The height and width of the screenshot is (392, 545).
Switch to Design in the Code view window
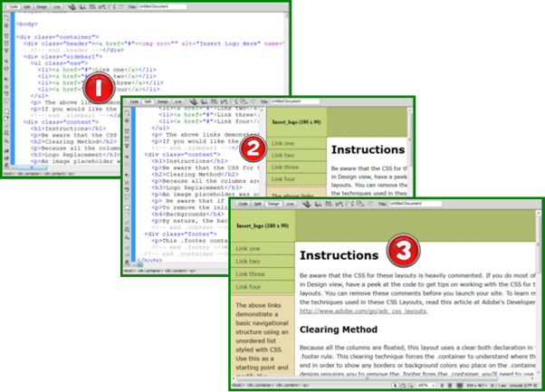tap(42, 6)
